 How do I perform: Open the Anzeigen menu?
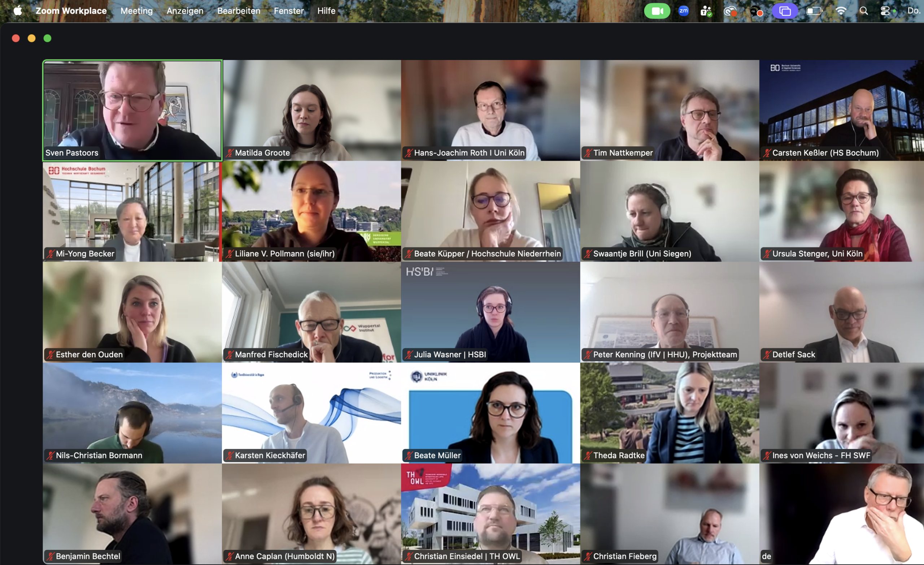(185, 11)
